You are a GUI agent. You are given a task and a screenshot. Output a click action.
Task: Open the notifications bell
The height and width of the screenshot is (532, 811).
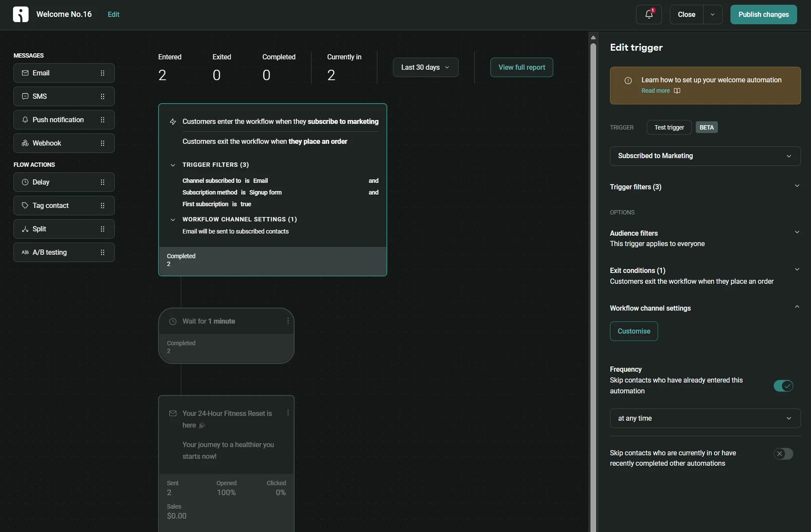649,14
